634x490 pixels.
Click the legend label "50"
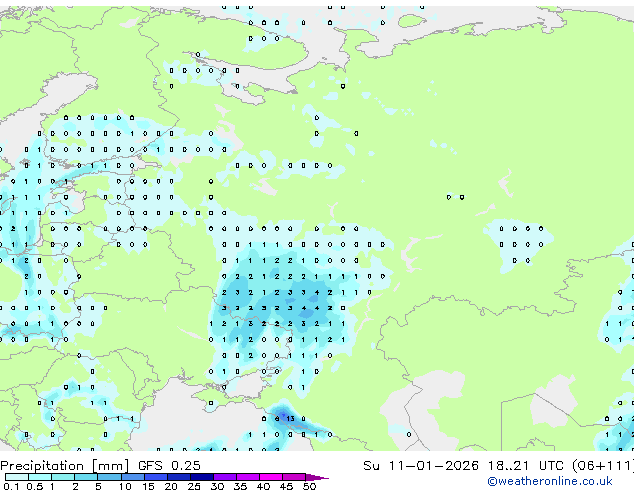point(309,486)
